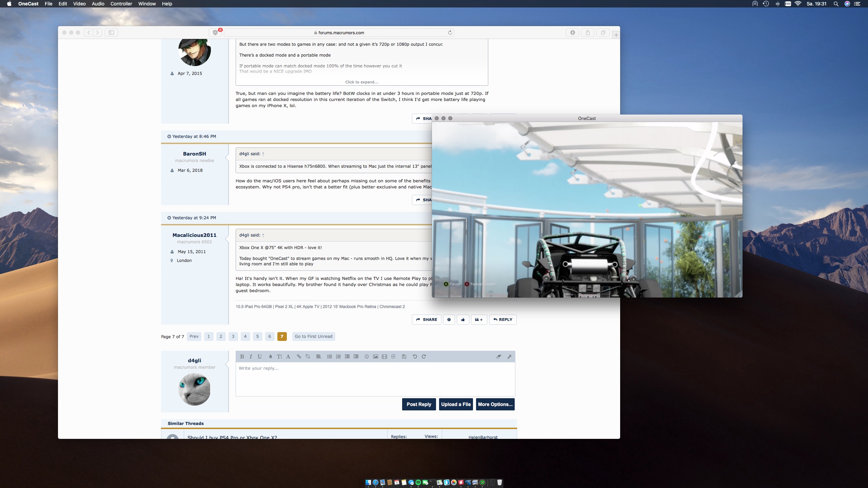The image size is (868, 488).
Task: Click Go to First Unread
Action: click(x=313, y=337)
